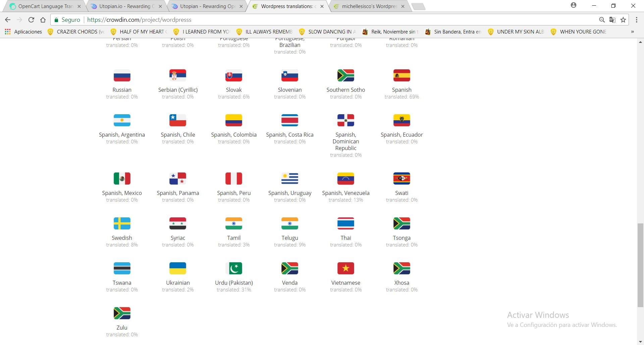The image size is (644, 345).
Task: Open a new browser tab
Action: coord(418,6)
